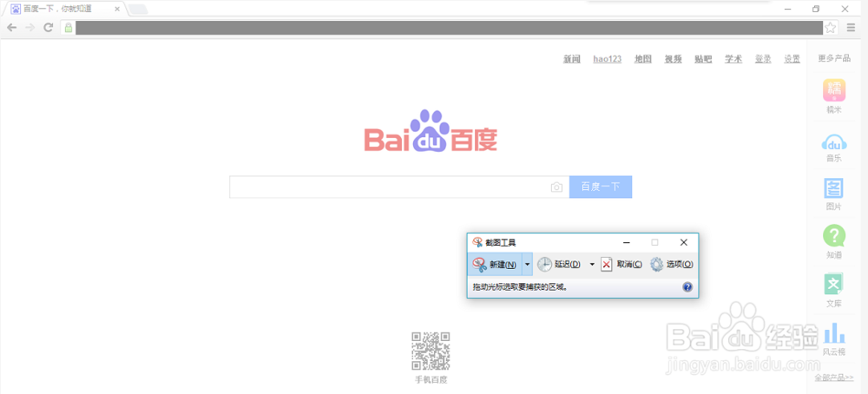This screenshot has height=394, width=868.
Task: Click the browser forward arrow
Action: [30, 28]
